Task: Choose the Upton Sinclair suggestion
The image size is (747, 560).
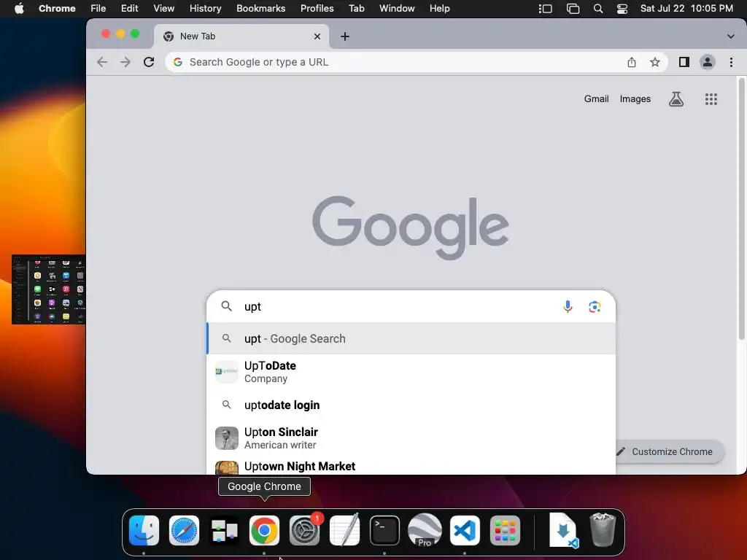Action: (x=411, y=438)
